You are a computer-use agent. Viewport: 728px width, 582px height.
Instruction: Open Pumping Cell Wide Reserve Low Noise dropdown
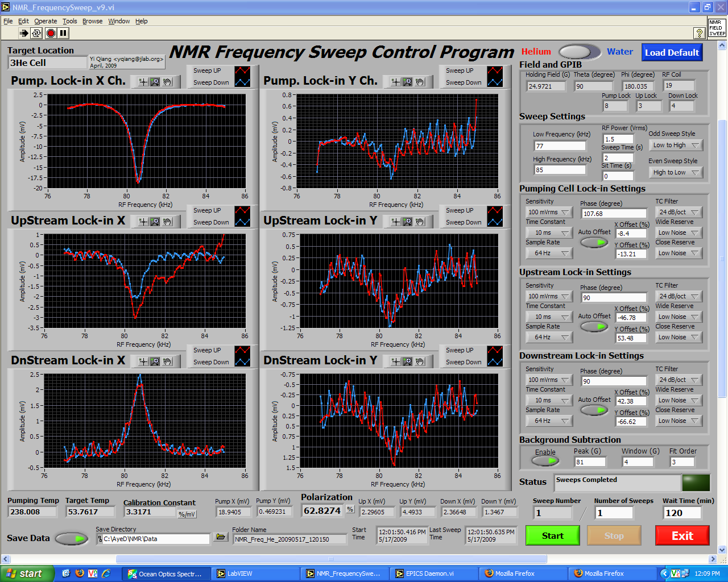(x=679, y=233)
